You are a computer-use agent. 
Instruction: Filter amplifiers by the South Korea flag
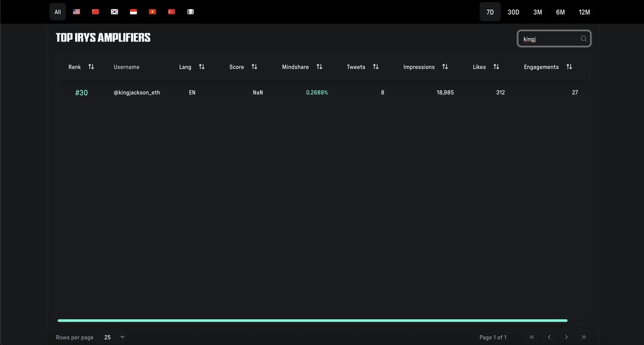point(114,12)
